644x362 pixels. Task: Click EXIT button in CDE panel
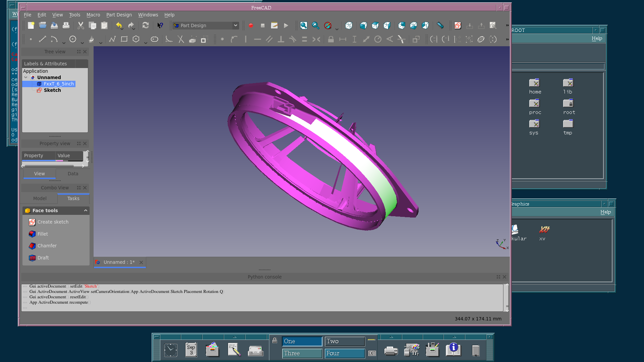pos(372,353)
